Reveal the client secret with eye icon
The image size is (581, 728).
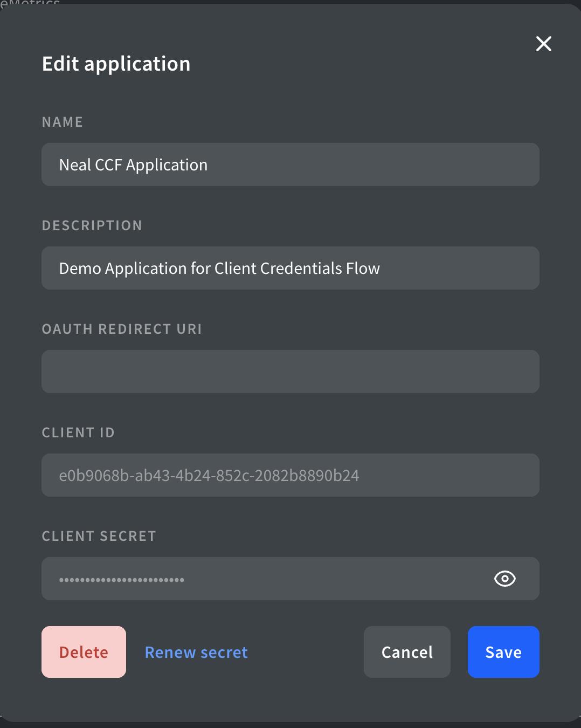coord(504,579)
